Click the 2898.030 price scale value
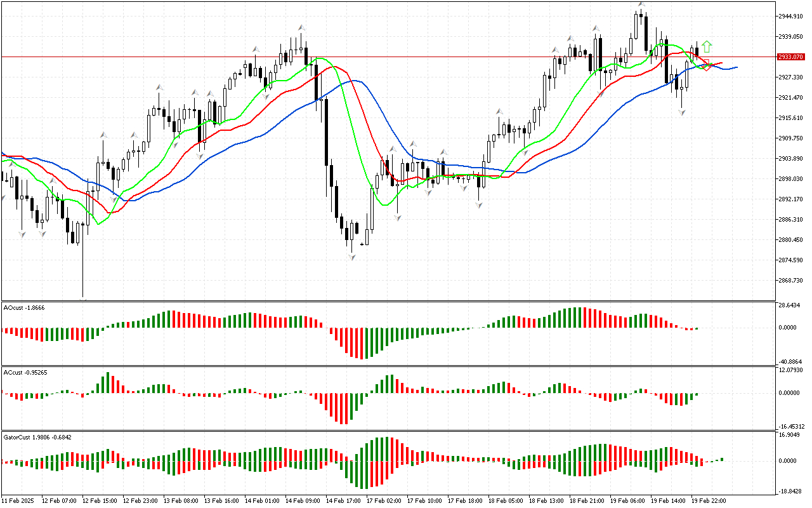 (792, 178)
